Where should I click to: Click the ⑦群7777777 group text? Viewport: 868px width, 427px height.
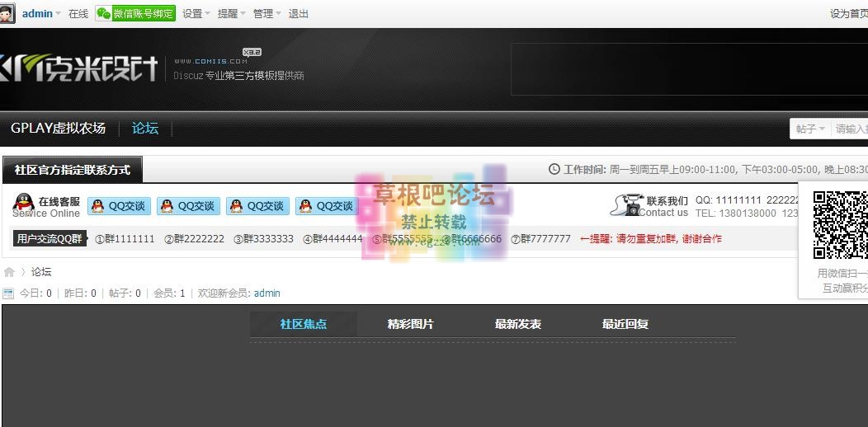[x=540, y=239]
